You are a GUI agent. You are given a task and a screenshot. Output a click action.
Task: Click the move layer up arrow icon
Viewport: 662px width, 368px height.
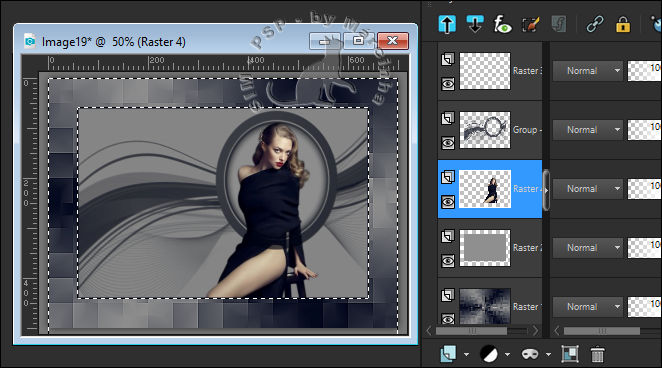coord(447,24)
